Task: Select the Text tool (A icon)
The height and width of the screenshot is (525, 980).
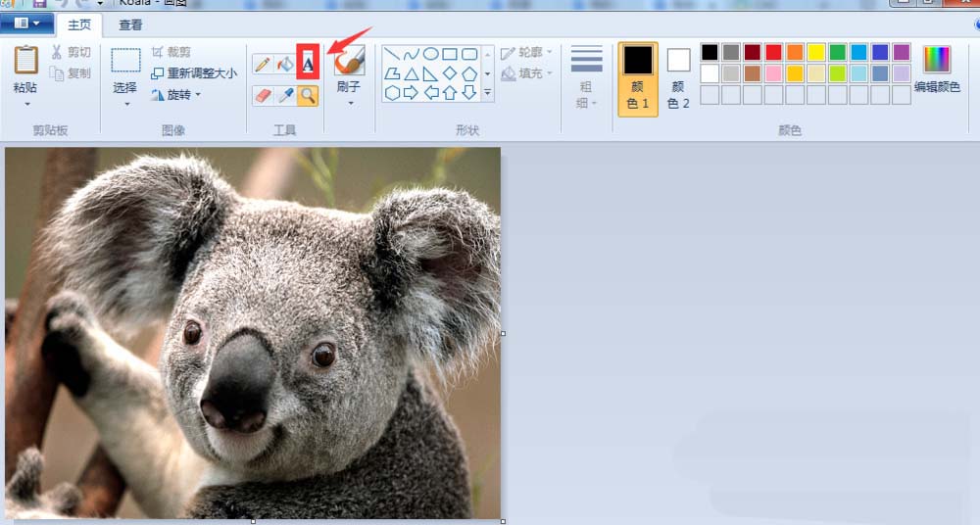Action: tap(308, 64)
